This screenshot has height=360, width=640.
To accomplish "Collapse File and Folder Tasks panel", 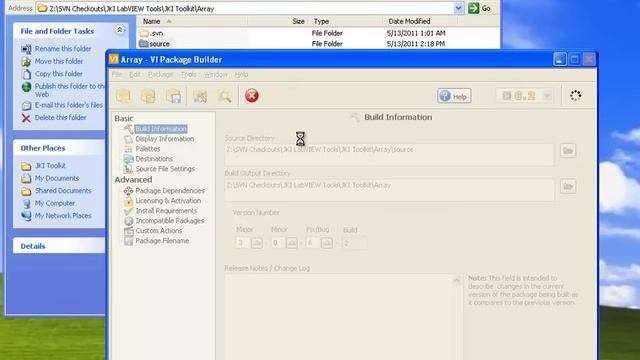I will (120, 30).
